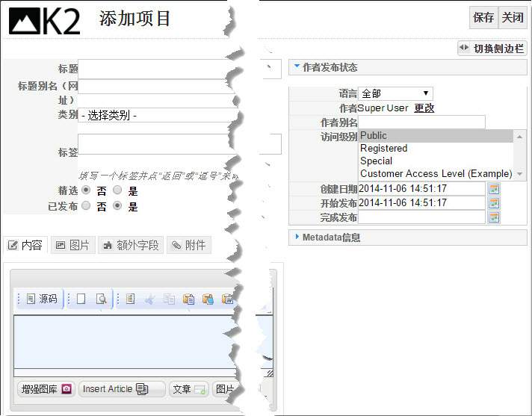Image resolution: width=532 pixels, height=416 pixels.
Task: Open calendar picker for 创建日期
Action: pos(494,189)
